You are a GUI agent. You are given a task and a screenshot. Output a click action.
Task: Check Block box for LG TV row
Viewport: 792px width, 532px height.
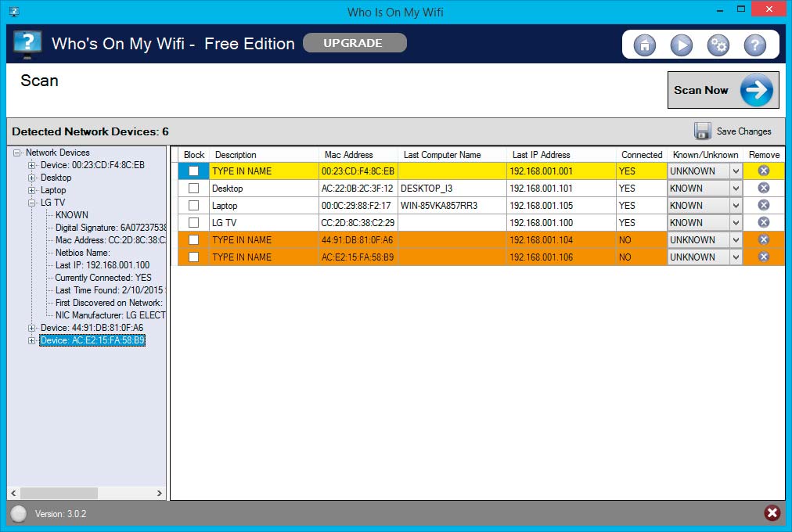(x=193, y=222)
